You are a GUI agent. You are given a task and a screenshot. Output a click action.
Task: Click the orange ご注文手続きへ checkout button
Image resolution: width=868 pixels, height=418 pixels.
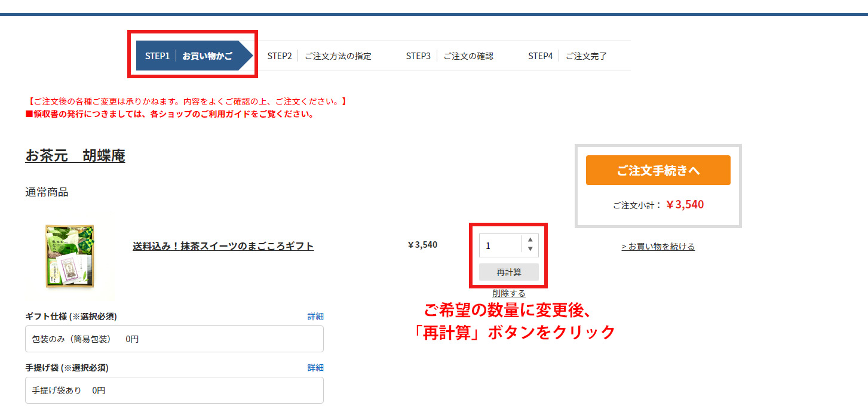(x=658, y=170)
